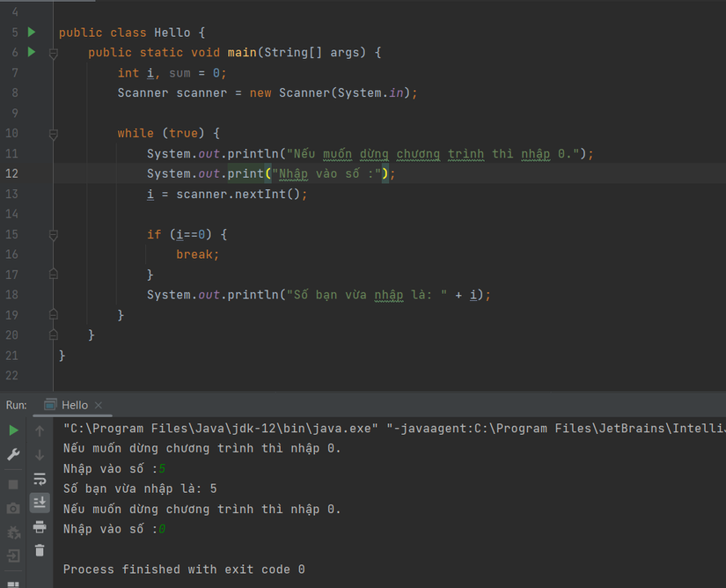Collapse the while loop fold marker

tap(54, 134)
